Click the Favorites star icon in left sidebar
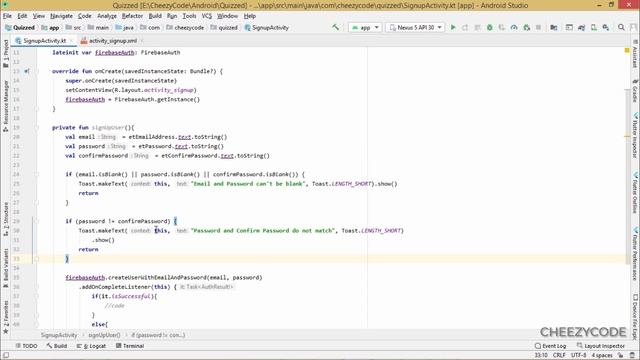640x360 pixels. pos(6,331)
